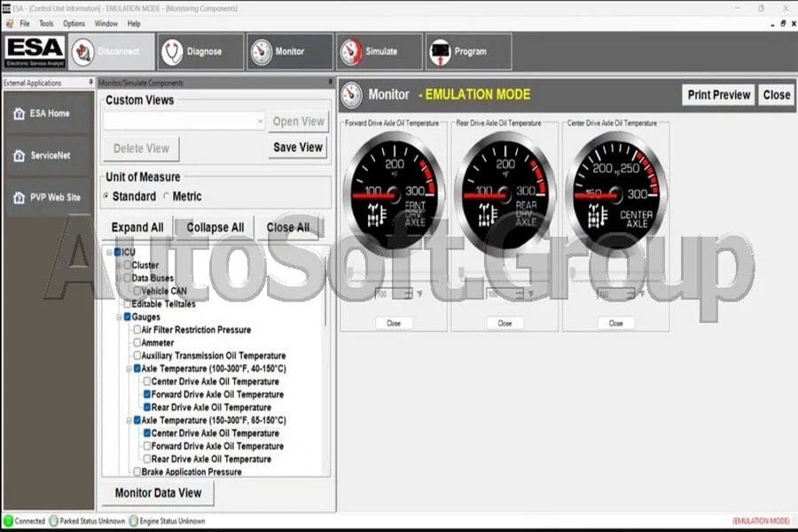Click the Center Drive Axle temperature slider

(616, 273)
